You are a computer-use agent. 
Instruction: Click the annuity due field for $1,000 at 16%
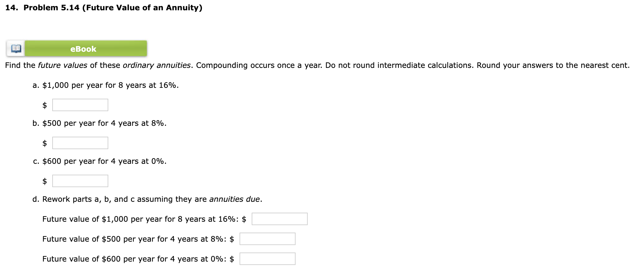[x=279, y=219]
